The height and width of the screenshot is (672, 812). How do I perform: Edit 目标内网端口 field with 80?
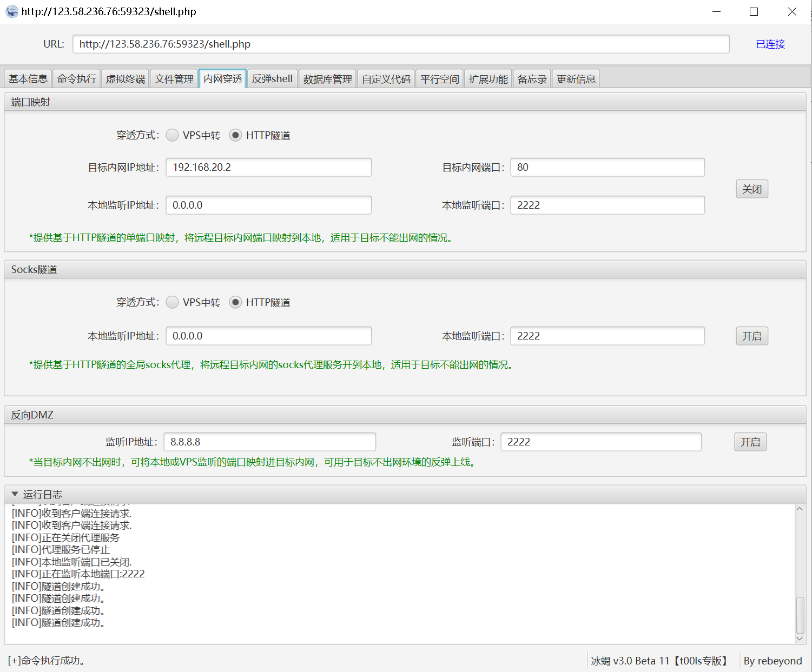pos(608,168)
